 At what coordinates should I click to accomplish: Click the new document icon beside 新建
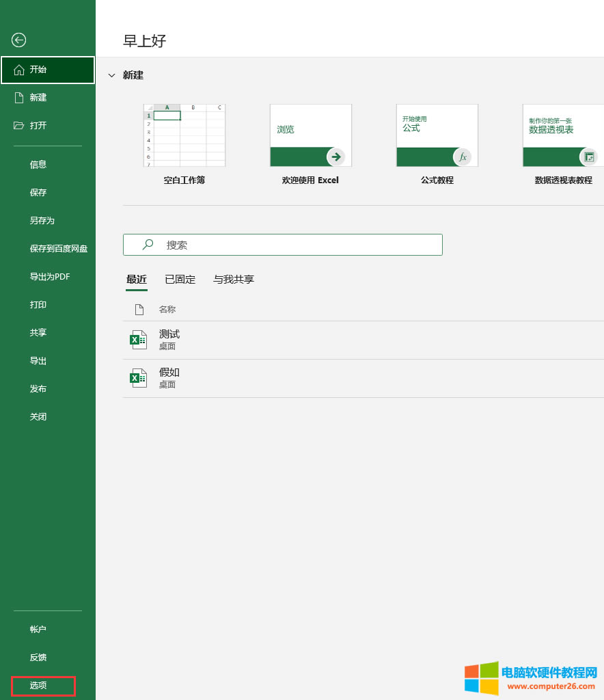(19, 98)
